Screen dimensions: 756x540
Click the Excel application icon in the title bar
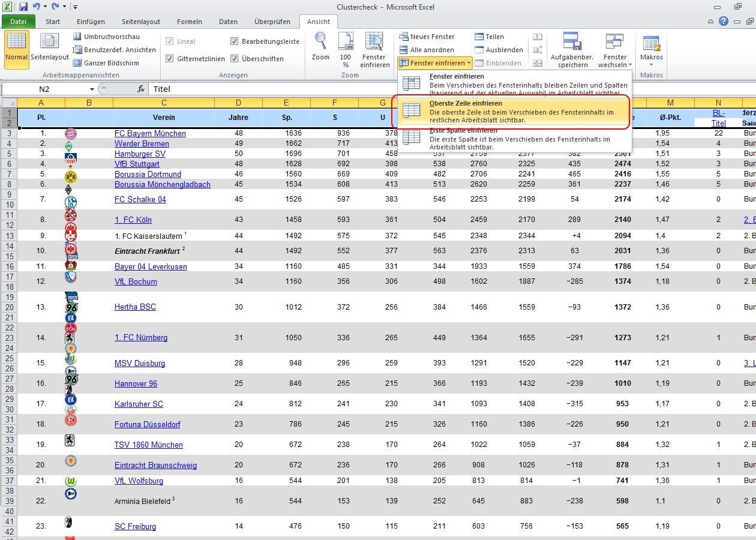click(7, 7)
